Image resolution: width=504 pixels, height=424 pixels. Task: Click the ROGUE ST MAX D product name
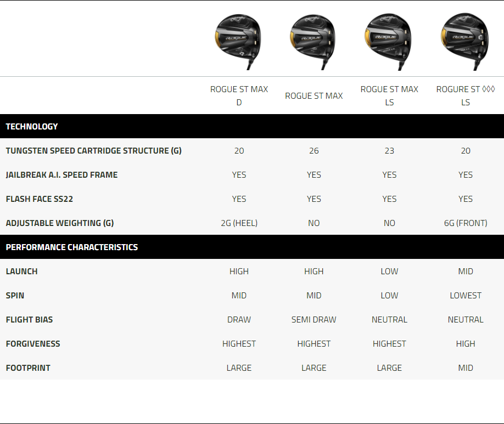tap(239, 95)
